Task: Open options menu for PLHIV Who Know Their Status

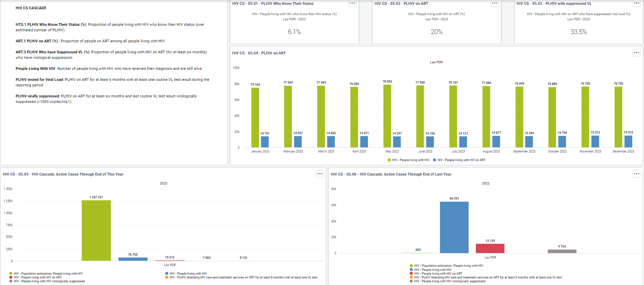Action: [352, 3]
